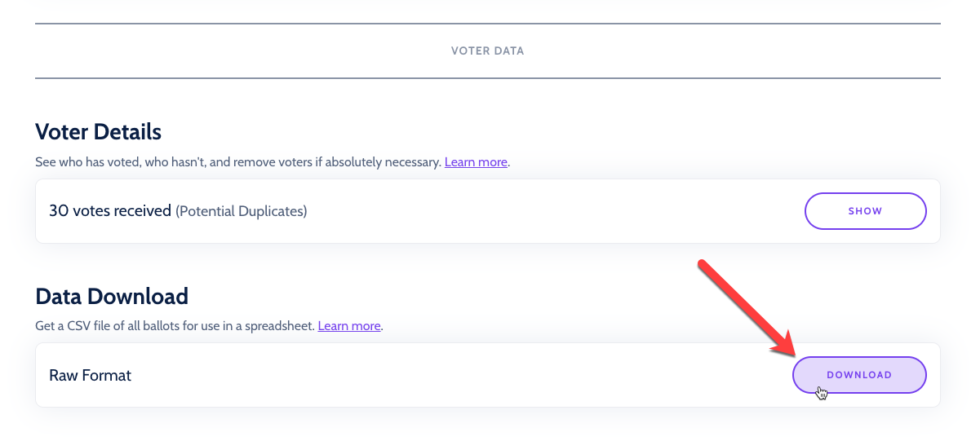Screen dimensions: 980x441
Task: Click the Raw Format label
Action: 90,375
